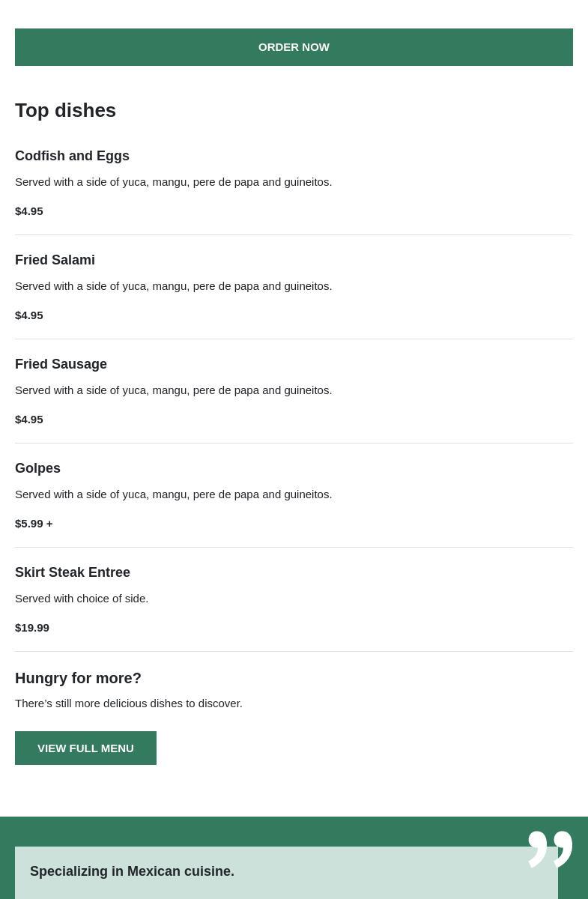Click the $19.99 Skirt Steak price
Screen dimensions: 588x899
click(x=32, y=628)
